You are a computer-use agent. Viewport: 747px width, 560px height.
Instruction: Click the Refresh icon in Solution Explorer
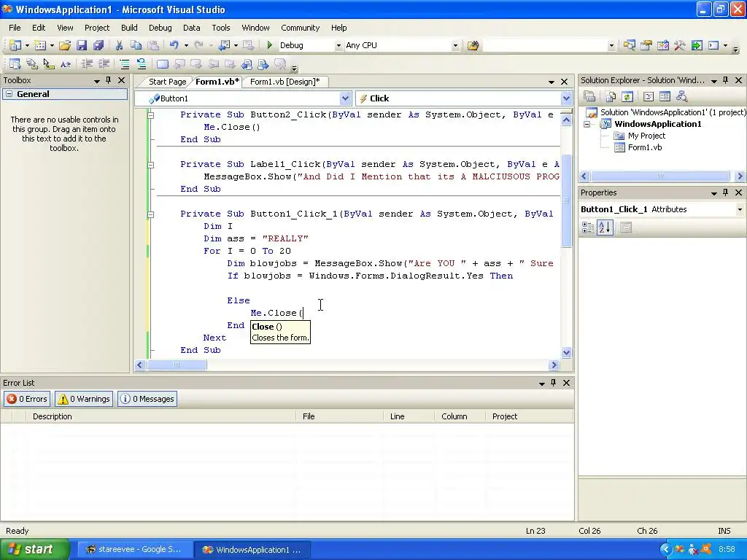(627, 97)
